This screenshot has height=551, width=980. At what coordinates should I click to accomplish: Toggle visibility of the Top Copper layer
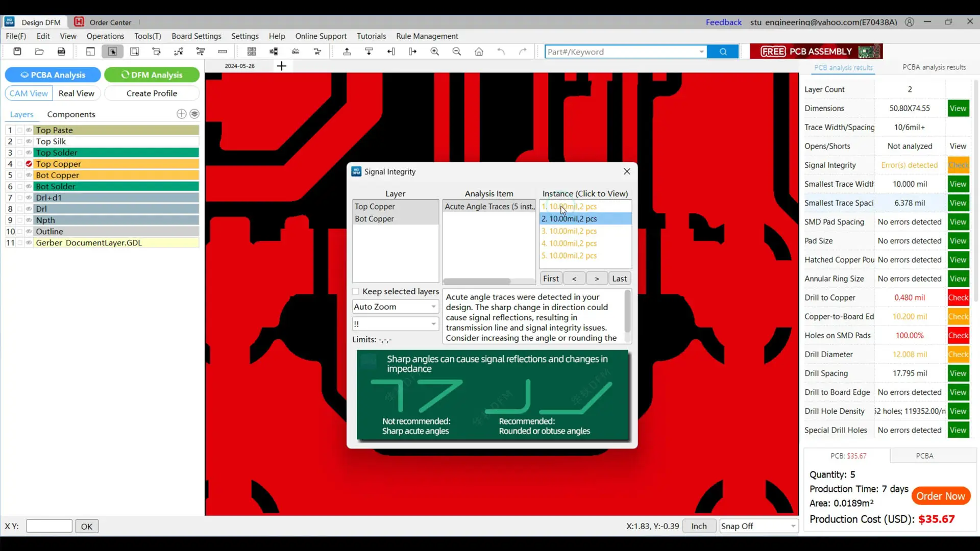[29, 164]
